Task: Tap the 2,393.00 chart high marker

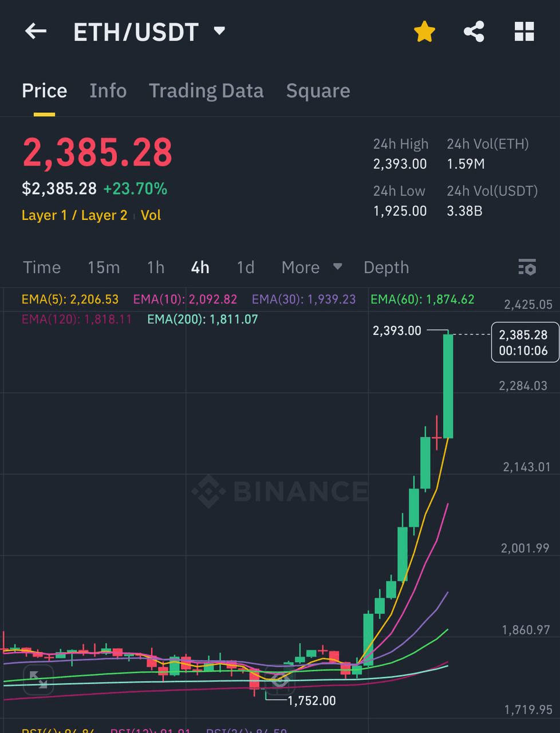Action: (x=397, y=330)
